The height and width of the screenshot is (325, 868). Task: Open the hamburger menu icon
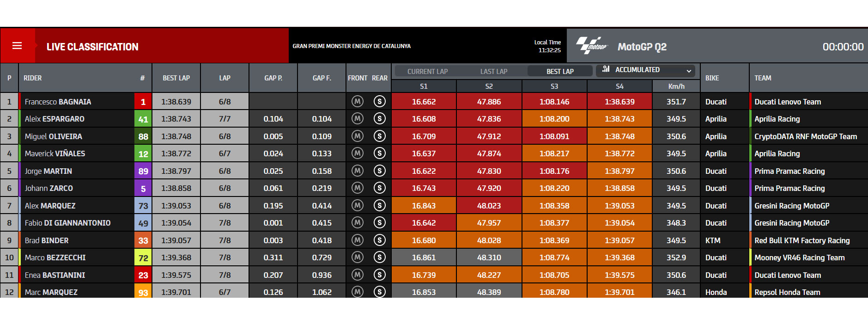click(17, 46)
